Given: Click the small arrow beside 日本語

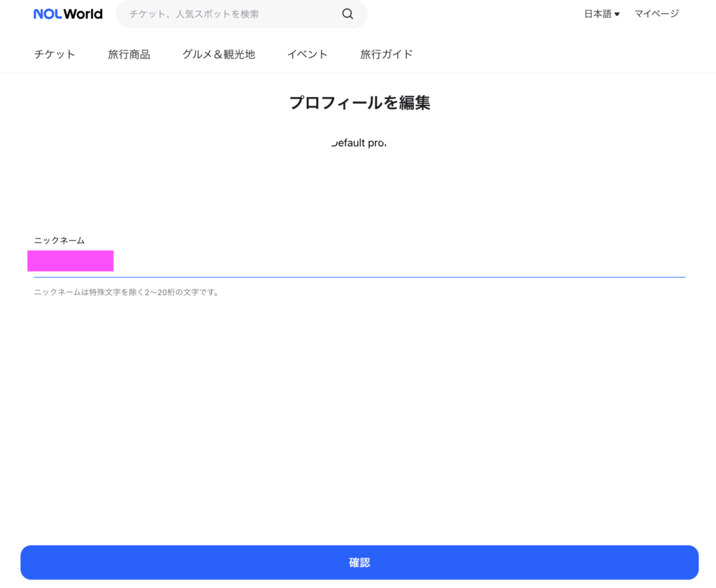Looking at the screenshot, I should tap(617, 14).
